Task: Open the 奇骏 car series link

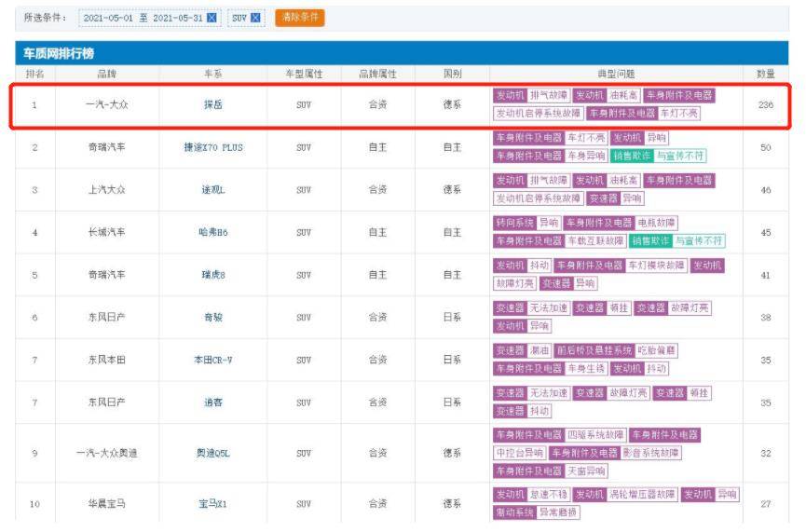Action: click(212, 317)
